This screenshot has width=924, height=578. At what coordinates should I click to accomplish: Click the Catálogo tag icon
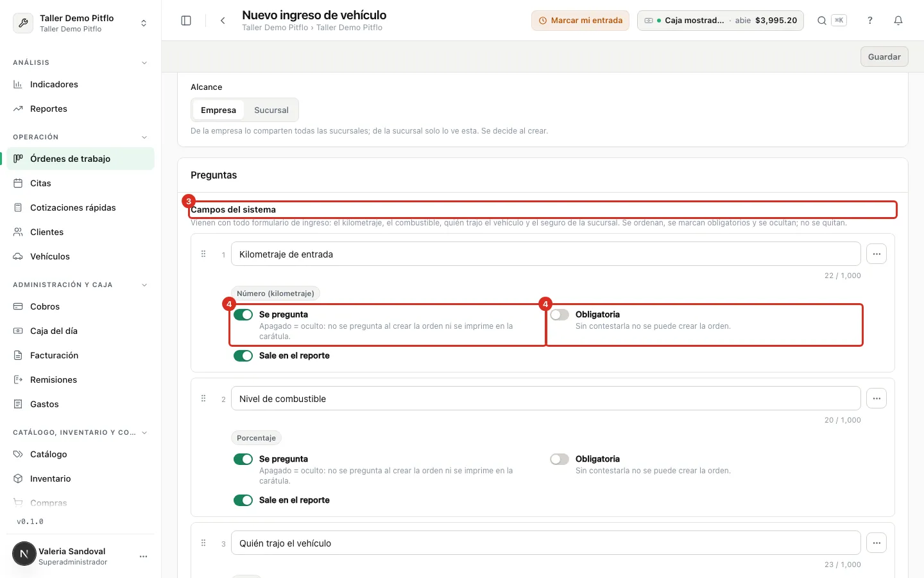[18, 454]
